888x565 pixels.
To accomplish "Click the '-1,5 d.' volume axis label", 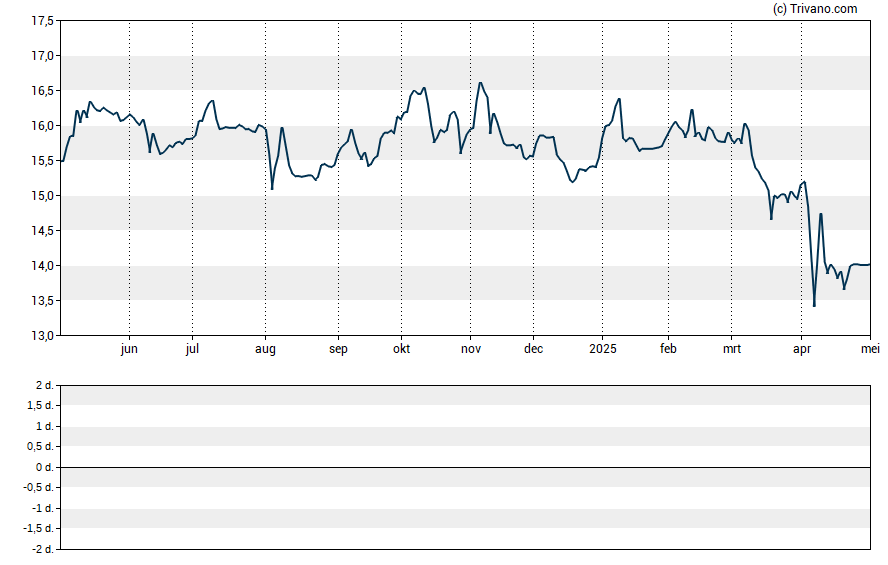I will pos(39,528).
